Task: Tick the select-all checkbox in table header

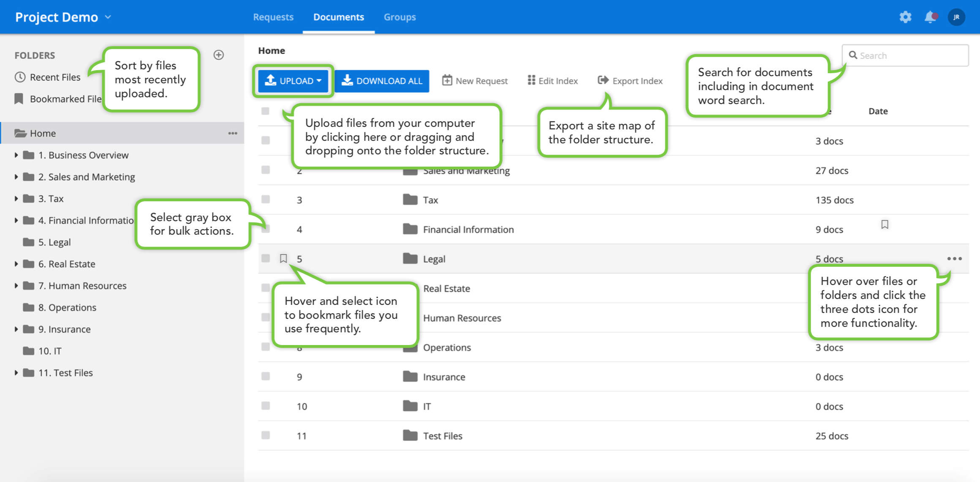Action: pos(265,111)
